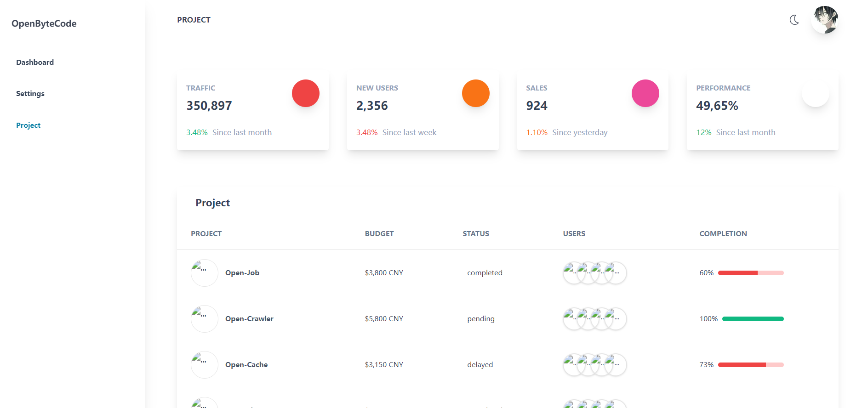Click the pink circle icon on the Sales card

[645, 93]
